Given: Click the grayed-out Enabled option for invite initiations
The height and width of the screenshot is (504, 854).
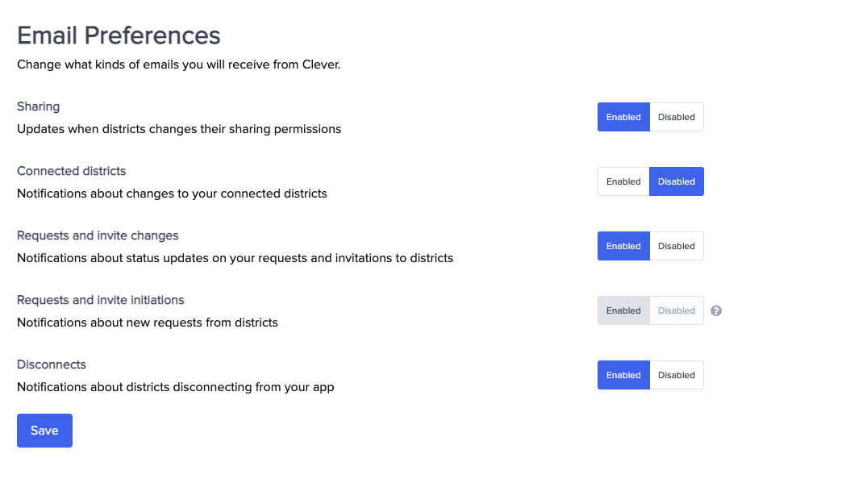Looking at the screenshot, I should 623,310.
